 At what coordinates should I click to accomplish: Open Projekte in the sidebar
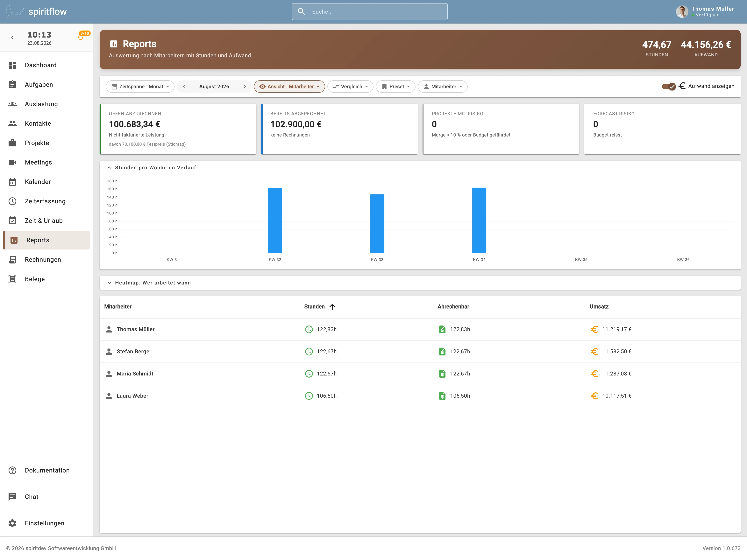47,143
